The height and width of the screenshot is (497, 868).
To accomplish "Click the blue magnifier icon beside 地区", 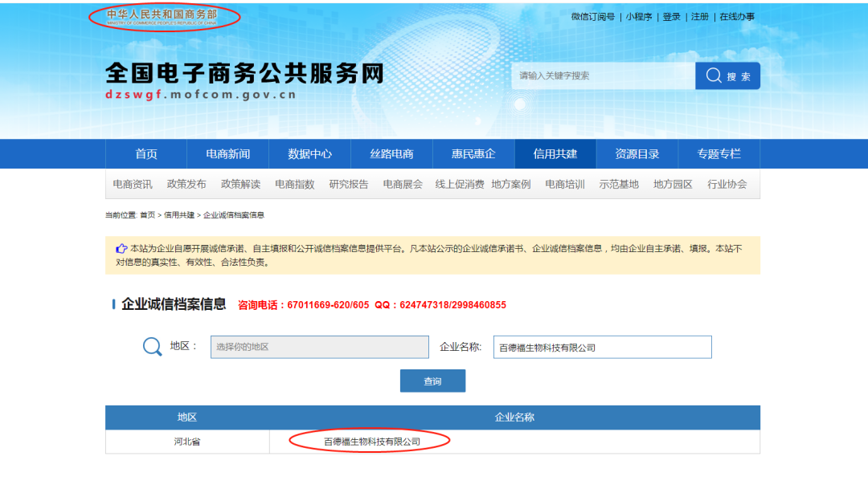I will point(149,347).
